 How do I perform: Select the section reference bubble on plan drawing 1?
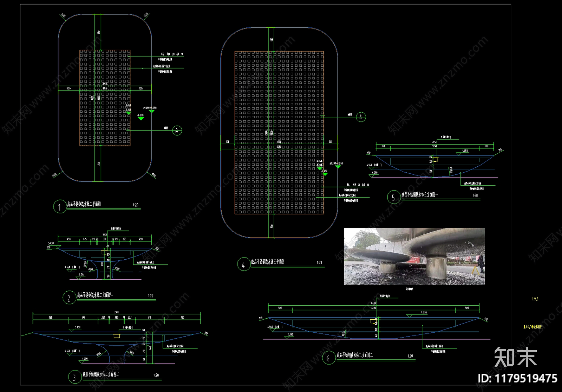[177, 131]
